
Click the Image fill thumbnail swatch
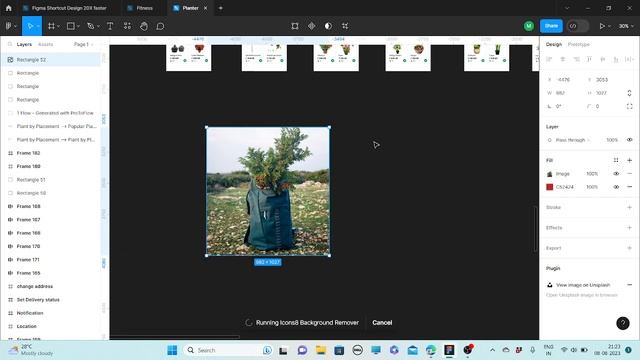pyautogui.click(x=549, y=174)
